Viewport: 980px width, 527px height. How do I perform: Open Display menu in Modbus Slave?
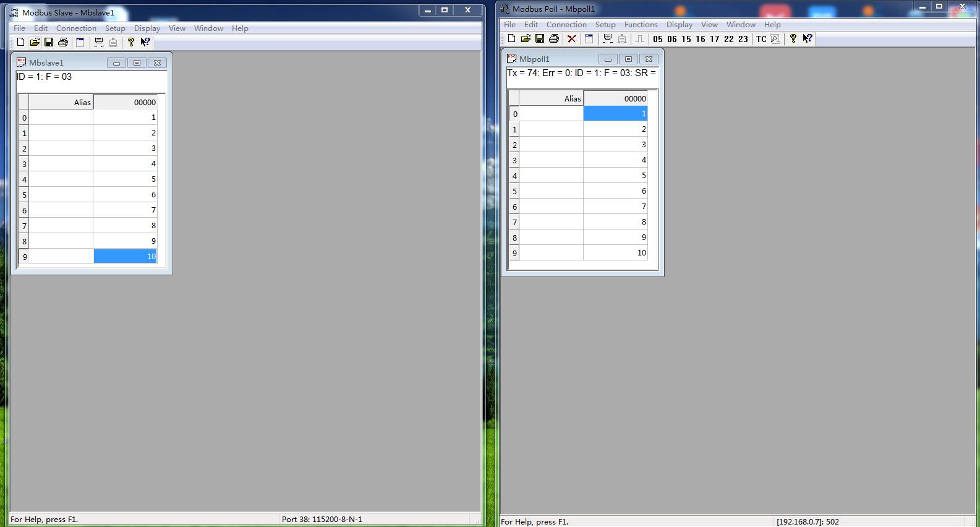(147, 28)
